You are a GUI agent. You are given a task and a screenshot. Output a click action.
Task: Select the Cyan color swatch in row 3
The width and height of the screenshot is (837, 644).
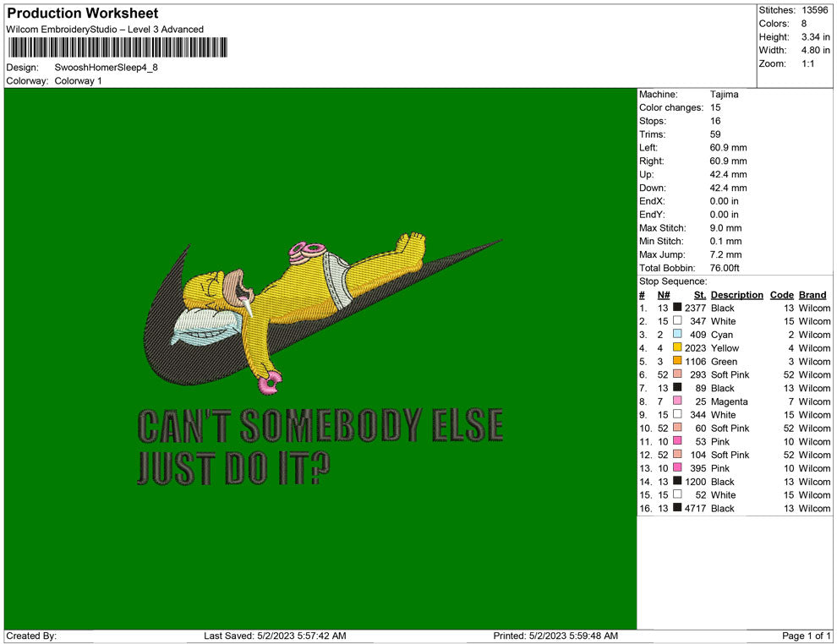pyautogui.click(x=677, y=334)
